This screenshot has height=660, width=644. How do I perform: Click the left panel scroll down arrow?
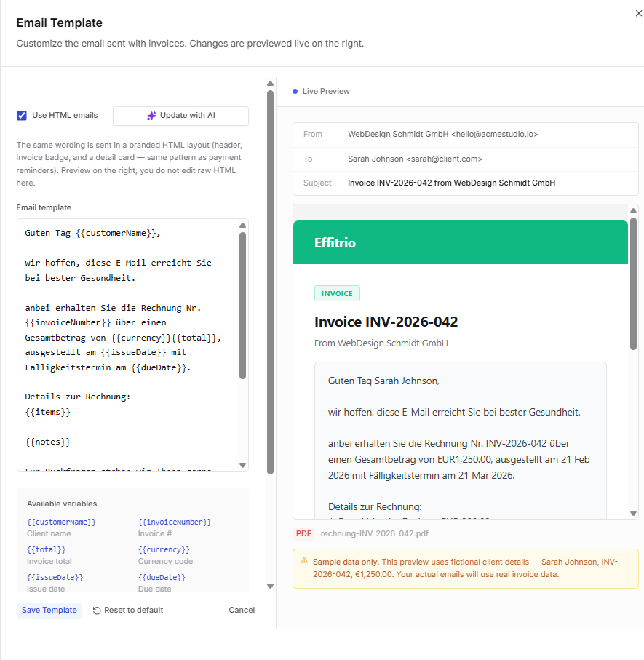coord(270,586)
